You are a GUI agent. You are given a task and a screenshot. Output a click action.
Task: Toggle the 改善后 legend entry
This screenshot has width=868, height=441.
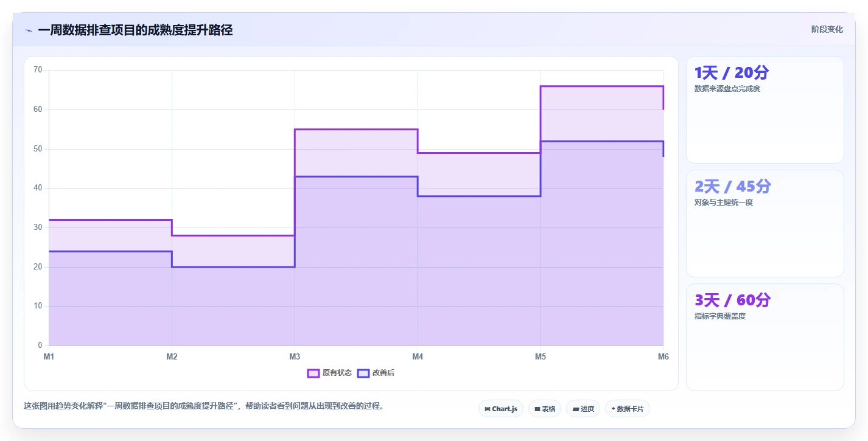tap(376, 373)
